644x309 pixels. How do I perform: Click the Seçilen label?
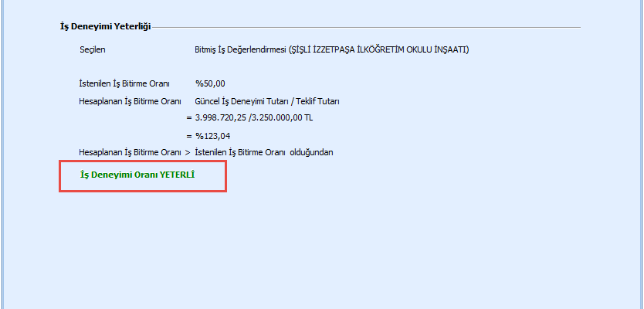[92, 49]
